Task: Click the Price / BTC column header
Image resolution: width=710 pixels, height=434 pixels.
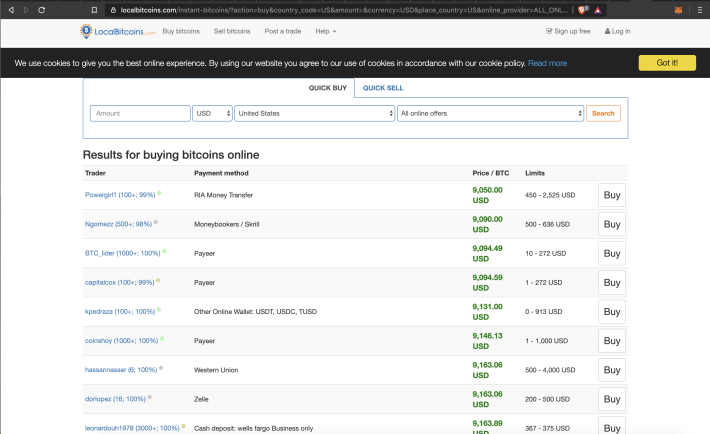Action: point(491,173)
